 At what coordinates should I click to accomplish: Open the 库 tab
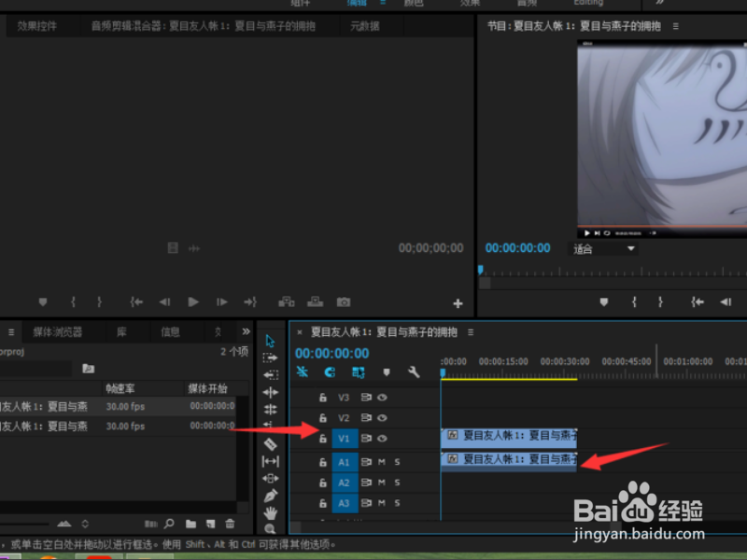point(122,332)
